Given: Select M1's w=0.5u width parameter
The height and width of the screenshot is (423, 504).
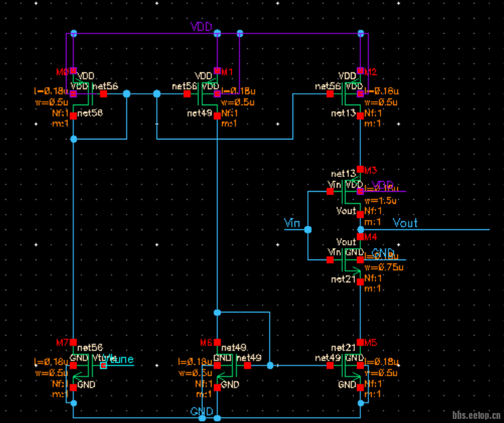Looking at the screenshot, I should (x=238, y=103).
